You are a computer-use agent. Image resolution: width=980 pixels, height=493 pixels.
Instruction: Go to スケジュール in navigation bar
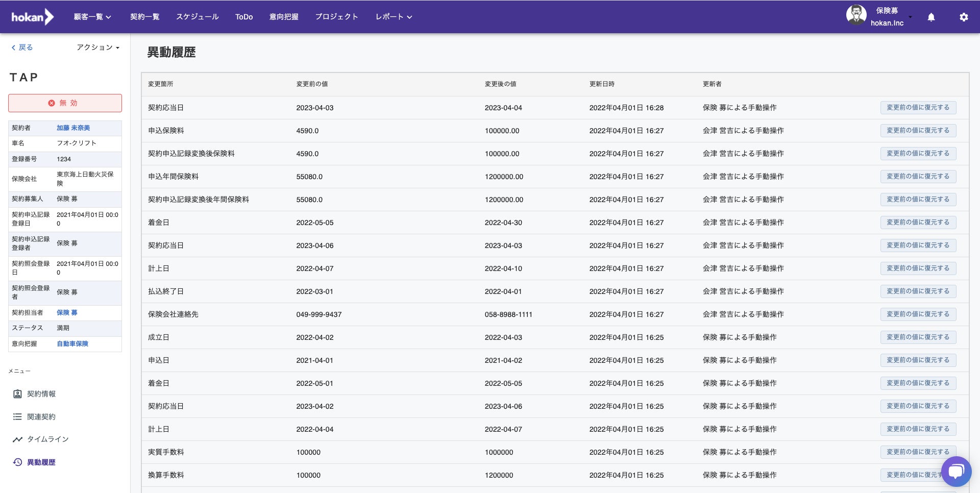tap(197, 17)
